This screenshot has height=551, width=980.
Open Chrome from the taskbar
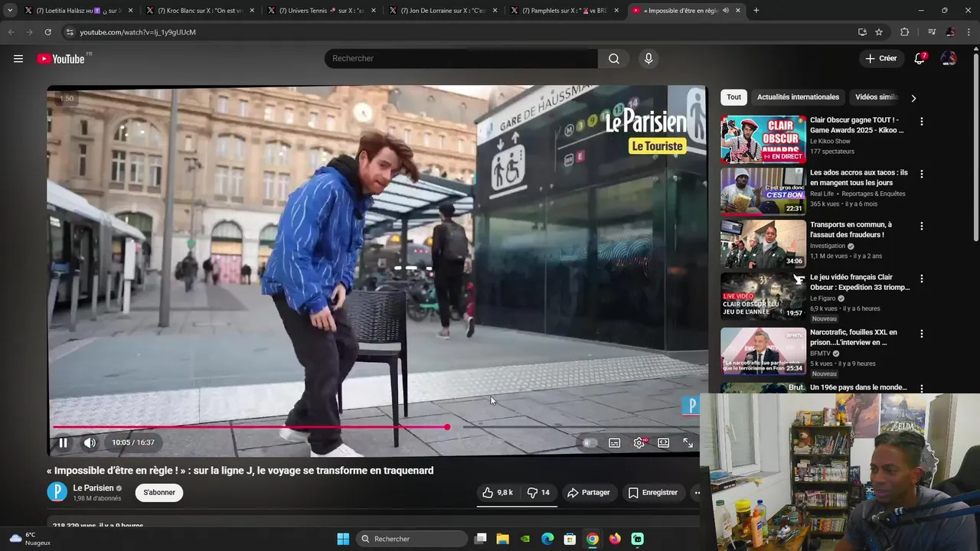click(x=593, y=539)
